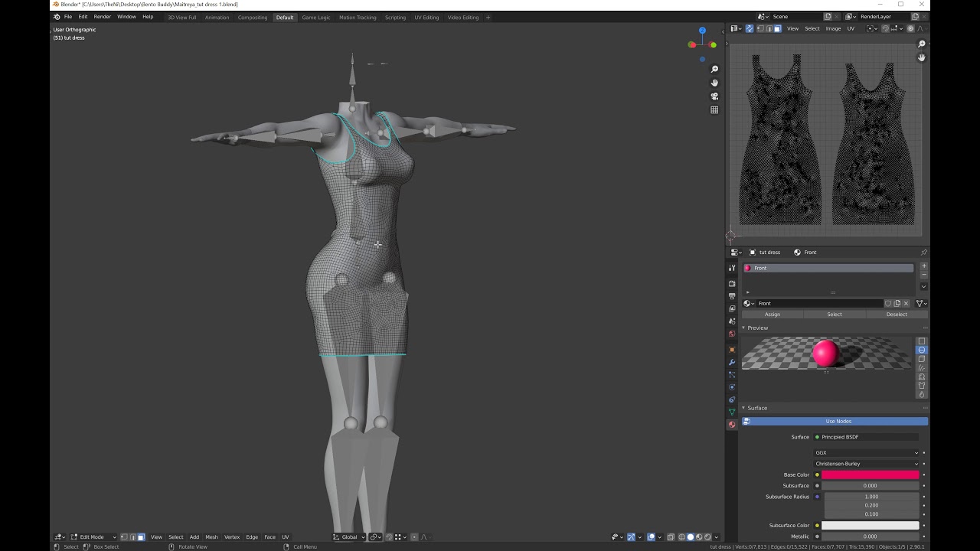Open the UV editor type dropdown

pos(735,28)
